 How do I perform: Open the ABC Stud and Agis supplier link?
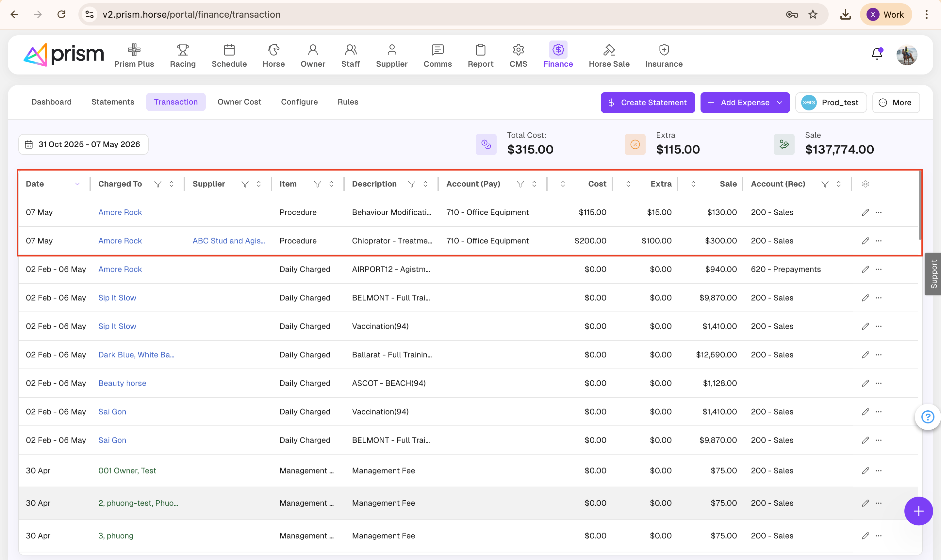pos(229,241)
